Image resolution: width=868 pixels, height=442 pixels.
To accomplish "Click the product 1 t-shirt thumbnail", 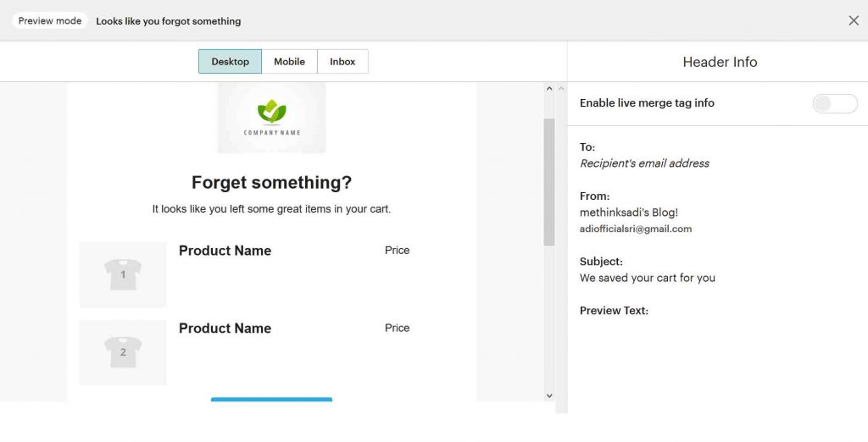I will point(123,274).
